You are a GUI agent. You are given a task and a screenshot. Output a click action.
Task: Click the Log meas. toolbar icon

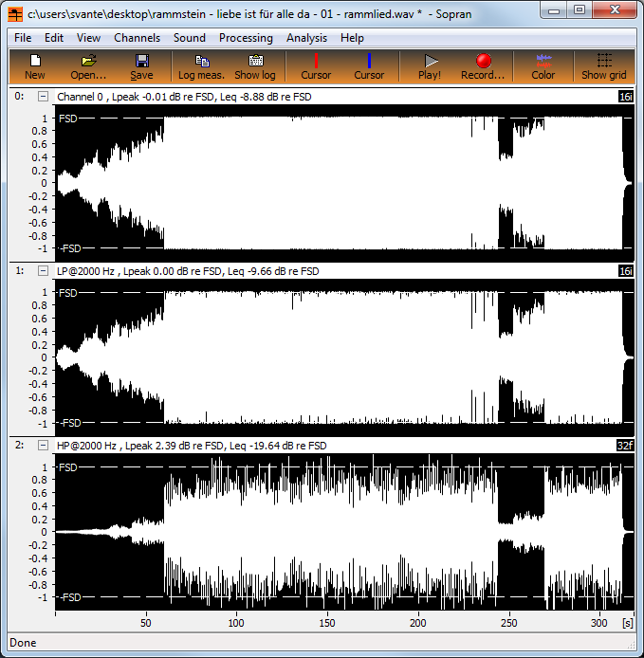201,66
